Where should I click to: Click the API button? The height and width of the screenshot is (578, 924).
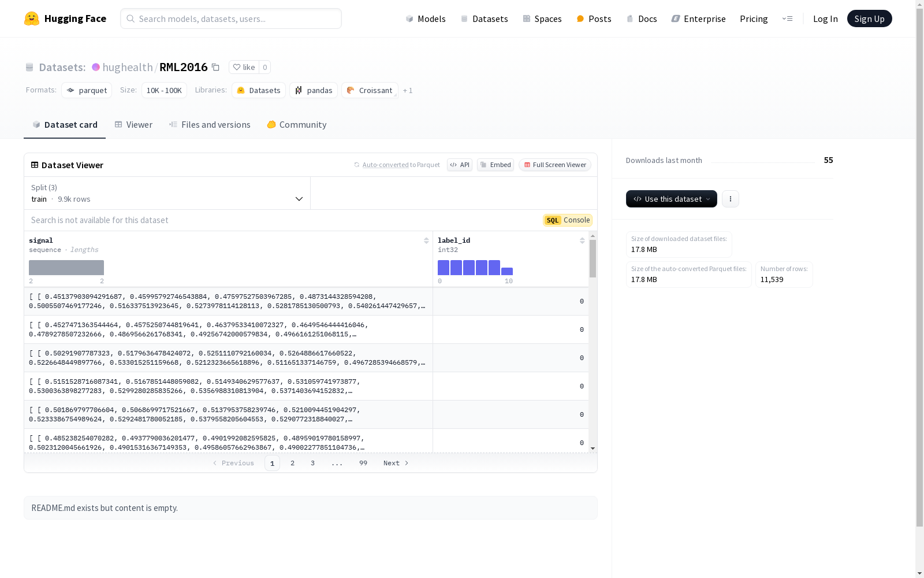pos(460,165)
